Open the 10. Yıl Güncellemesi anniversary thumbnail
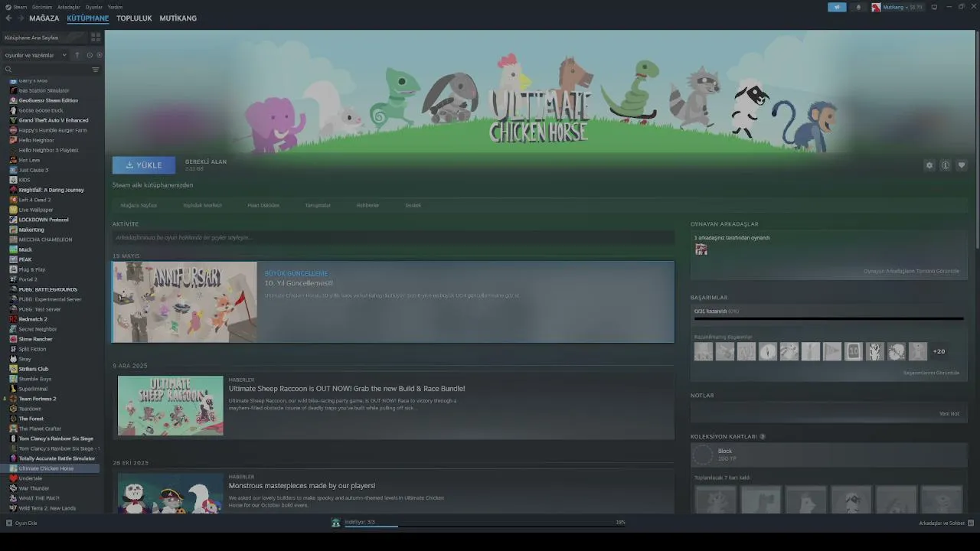Screen dimensions: 980x551 (185, 302)
